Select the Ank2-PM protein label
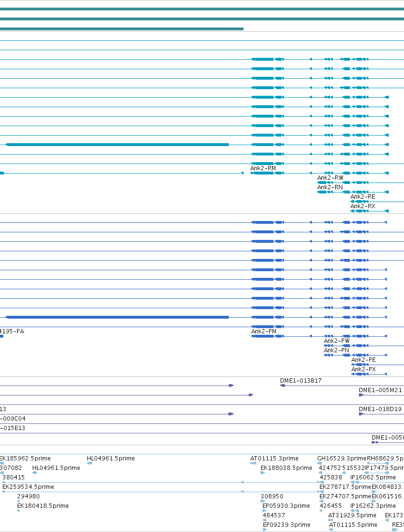The image size is (404, 532). pyautogui.click(x=263, y=331)
